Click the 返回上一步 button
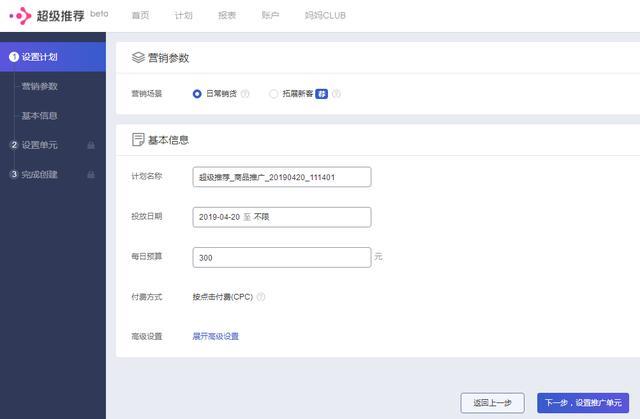The width and height of the screenshot is (640, 419). [492, 402]
